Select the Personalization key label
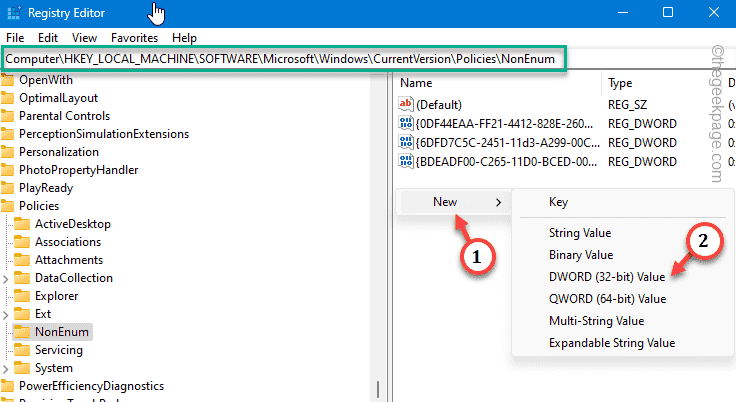This screenshot has height=402, width=736. click(x=59, y=152)
